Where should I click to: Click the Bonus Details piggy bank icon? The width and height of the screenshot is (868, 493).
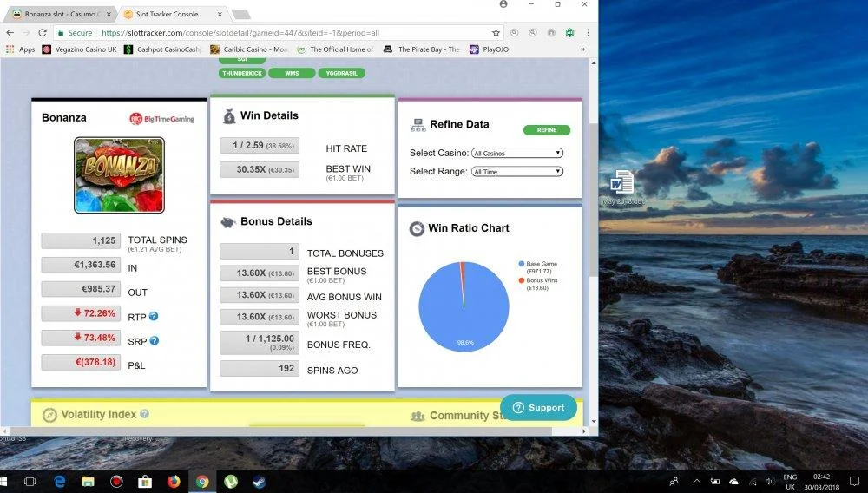[228, 222]
